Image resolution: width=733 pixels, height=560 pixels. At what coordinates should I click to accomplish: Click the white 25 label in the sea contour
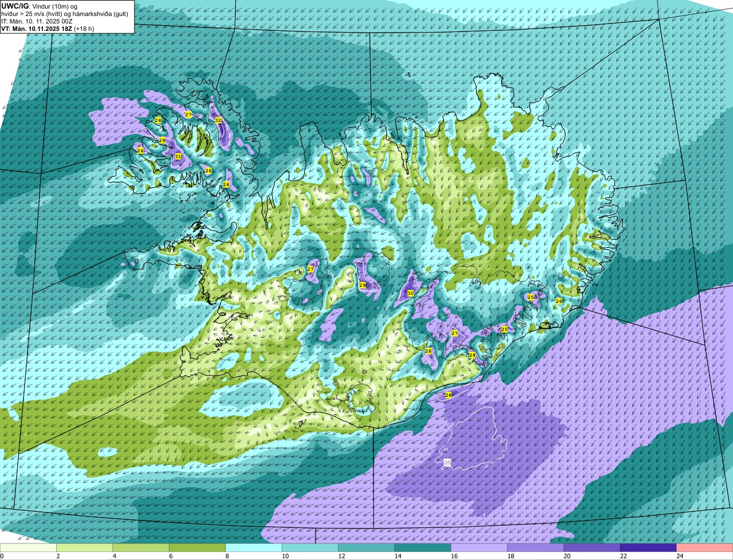(447, 462)
